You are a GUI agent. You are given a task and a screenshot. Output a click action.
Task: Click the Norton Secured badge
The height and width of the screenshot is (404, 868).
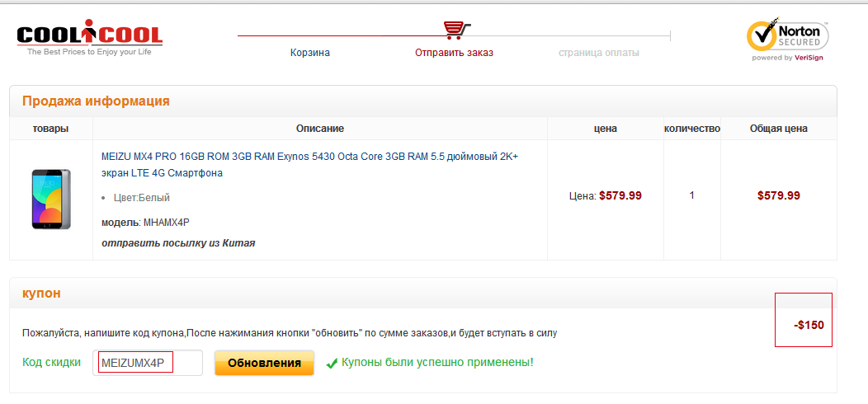[x=787, y=41]
